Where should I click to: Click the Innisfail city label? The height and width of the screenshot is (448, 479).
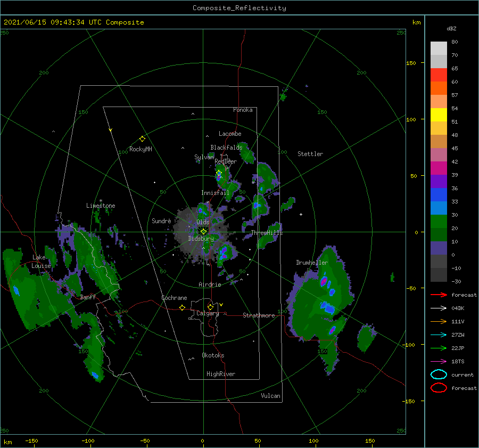point(215,193)
